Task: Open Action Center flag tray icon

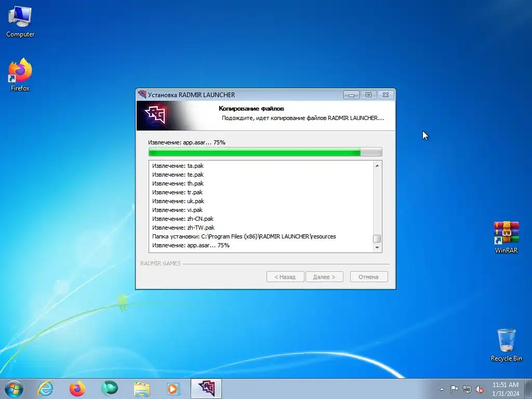Action: click(454, 389)
